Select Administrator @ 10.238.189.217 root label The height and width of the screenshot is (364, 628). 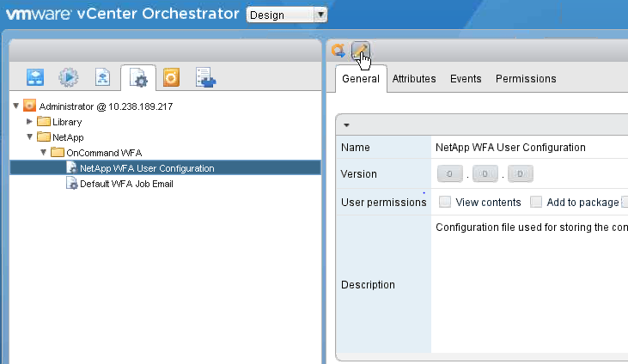coord(107,106)
